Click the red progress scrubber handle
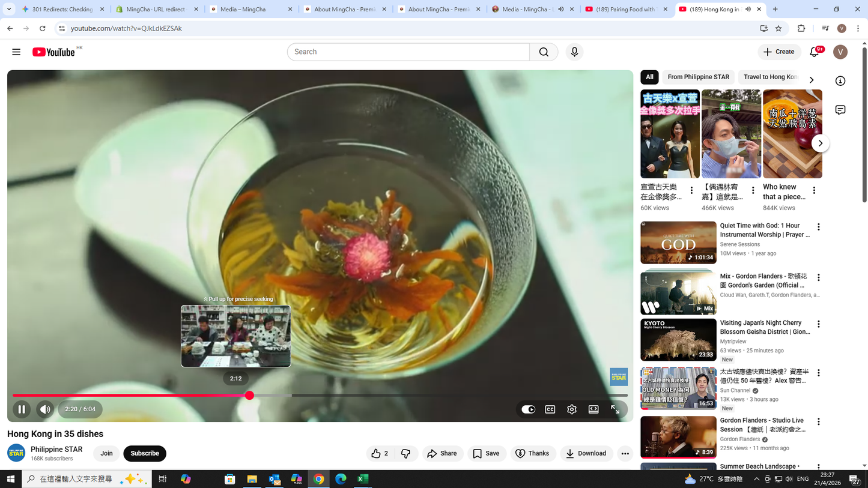The height and width of the screenshot is (488, 868). 249,396
